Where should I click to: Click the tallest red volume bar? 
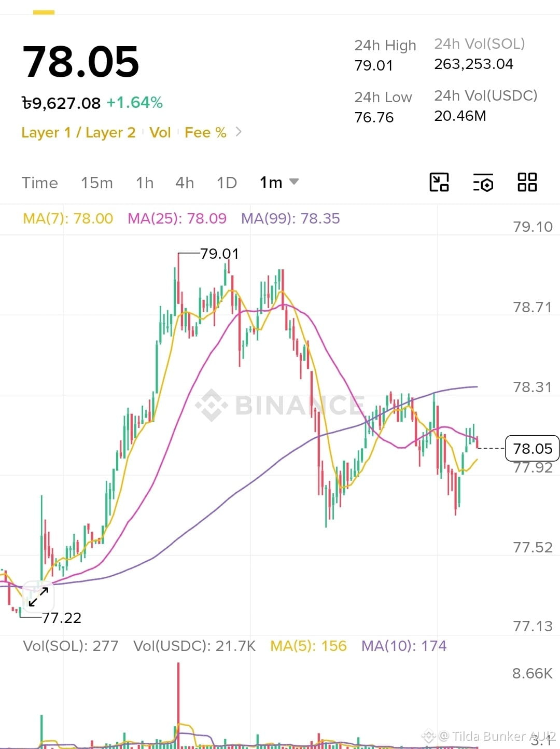click(178, 705)
